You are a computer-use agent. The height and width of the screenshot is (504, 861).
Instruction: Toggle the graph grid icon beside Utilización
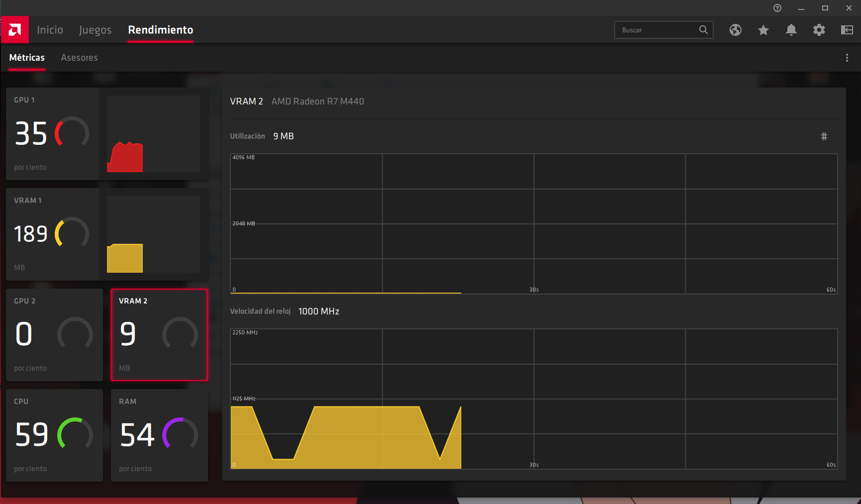click(824, 136)
